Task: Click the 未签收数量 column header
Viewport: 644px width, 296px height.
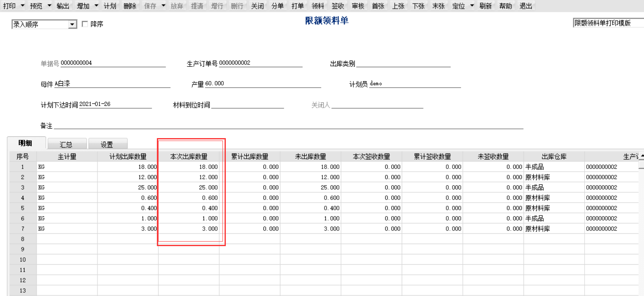Action: [x=493, y=157]
